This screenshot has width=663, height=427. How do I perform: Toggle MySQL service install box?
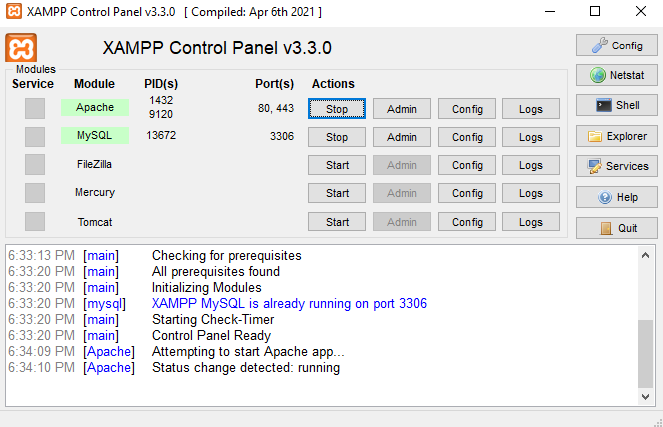click(x=35, y=137)
